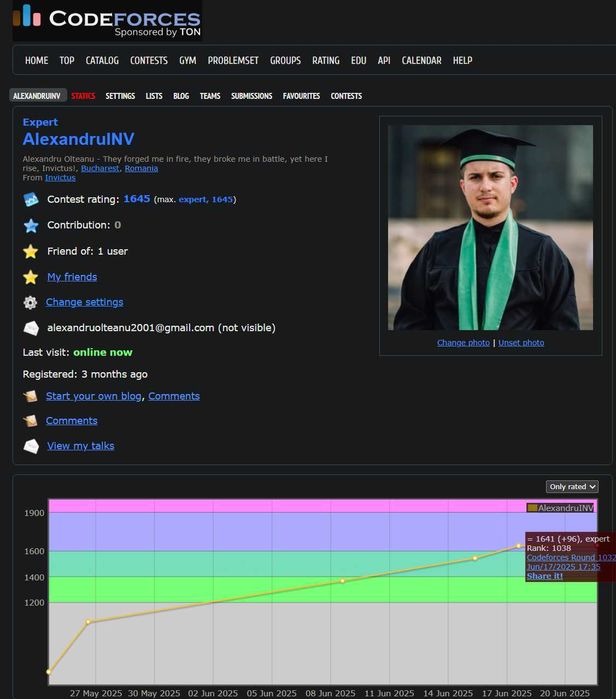Click the blog icon beside Start your own blog

point(30,396)
